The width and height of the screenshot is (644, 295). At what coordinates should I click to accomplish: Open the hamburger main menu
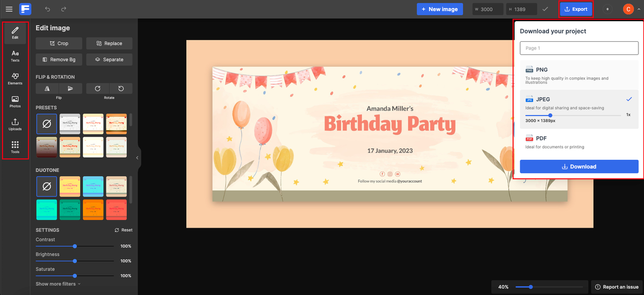[9, 9]
